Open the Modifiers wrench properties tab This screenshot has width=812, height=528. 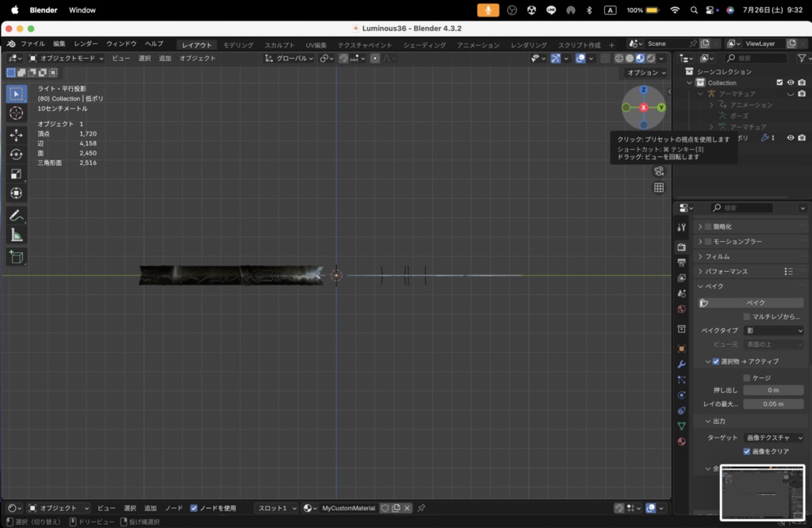[x=681, y=365]
